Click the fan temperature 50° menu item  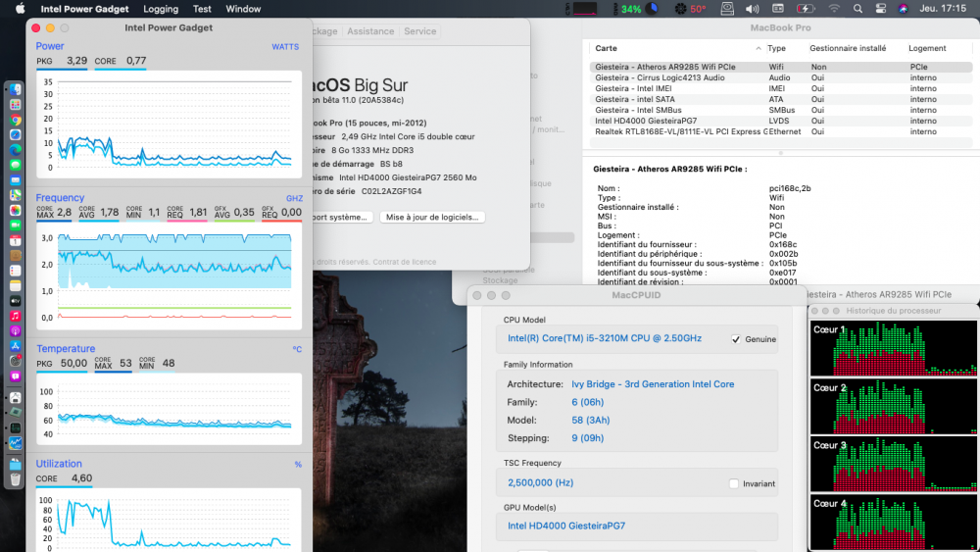[x=690, y=9]
